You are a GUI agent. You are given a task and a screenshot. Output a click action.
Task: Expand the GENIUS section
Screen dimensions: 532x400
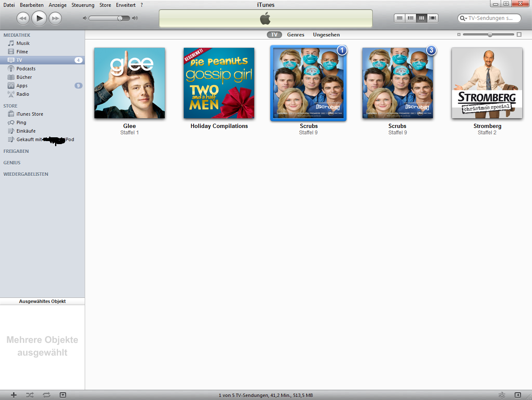point(12,163)
